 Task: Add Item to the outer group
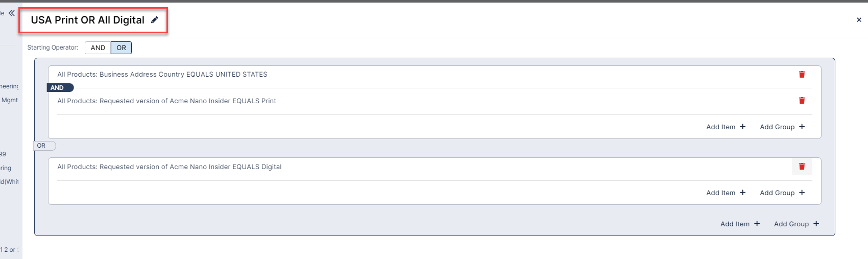pos(740,224)
